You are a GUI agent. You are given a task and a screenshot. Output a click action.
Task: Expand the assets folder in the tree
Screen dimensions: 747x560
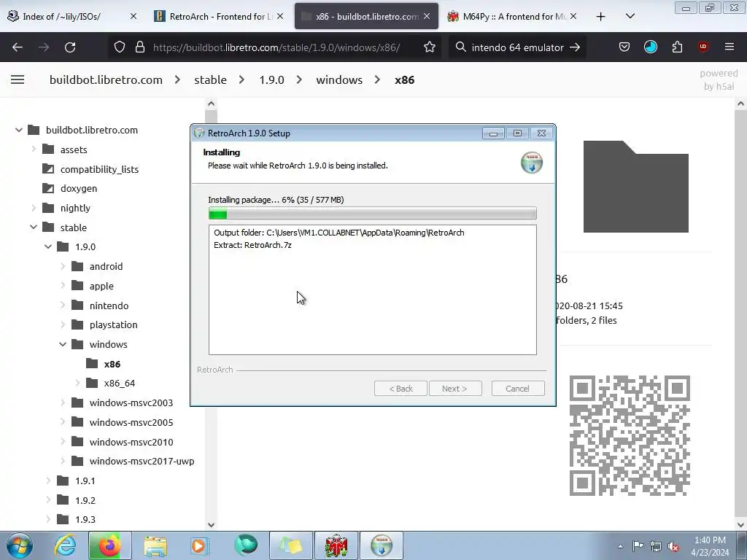34,149
